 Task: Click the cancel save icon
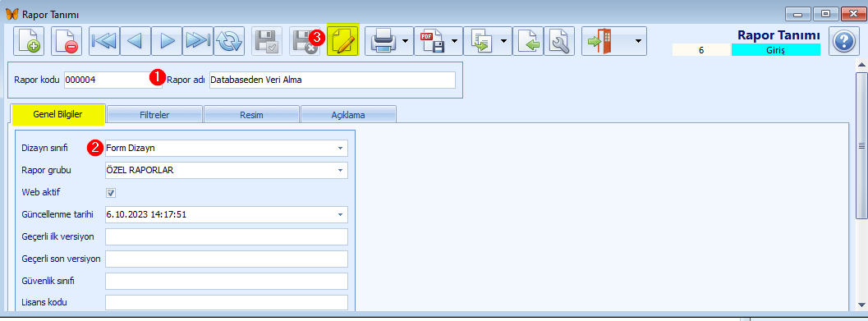click(305, 41)
